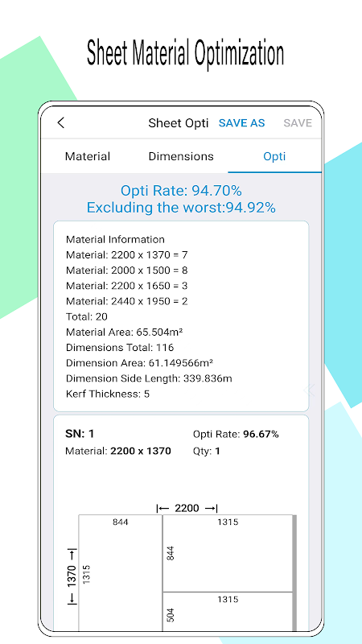Open the Material tab

(88, 156)
